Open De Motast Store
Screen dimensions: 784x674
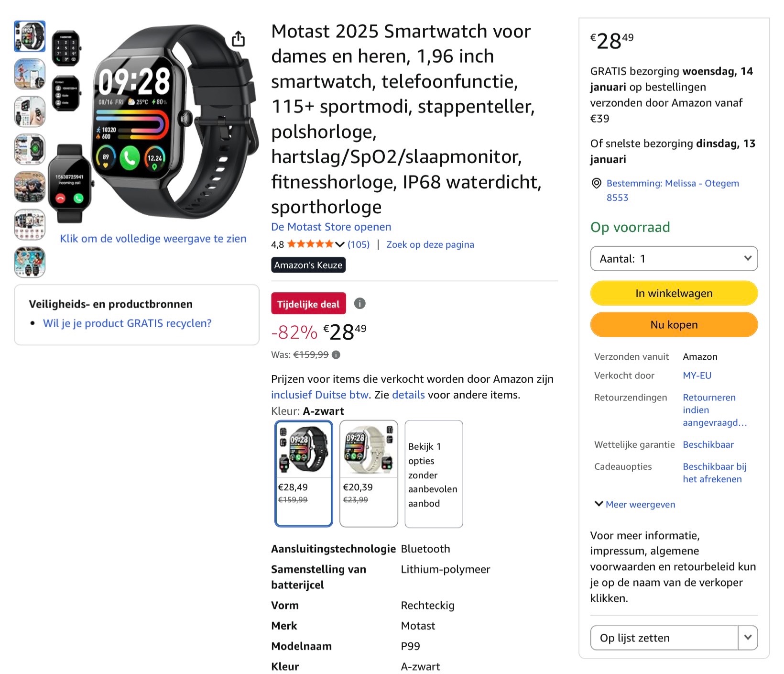(331, 227)
